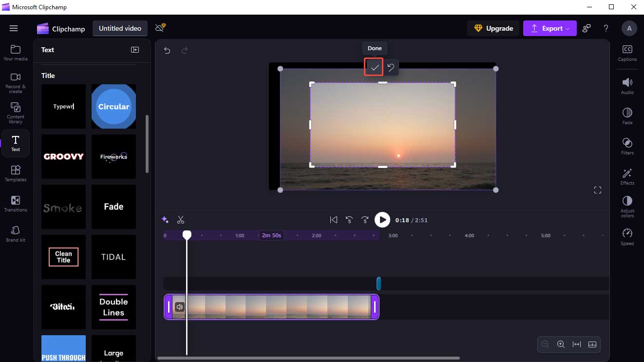This screenshot has width=644, height=362.
Task: Fit timeline to screen
Action: [x=577, y=344]
